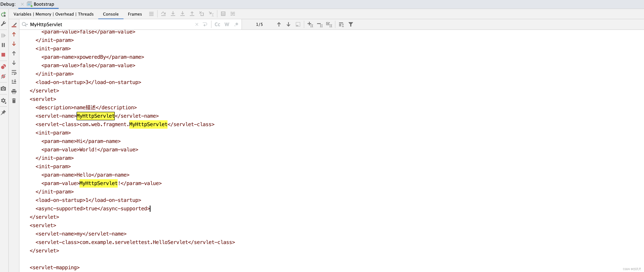The height and width of the screenshot is (272, 644).
Task: Go to previous search occurrence arrow
Action: (279, 25)
